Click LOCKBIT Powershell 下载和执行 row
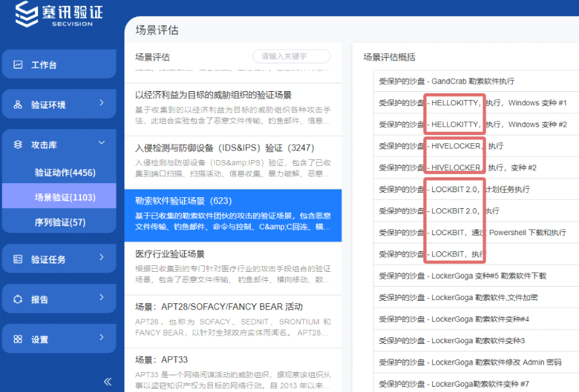Image resolution: width=579 pixels, height=392 pixels. click(476, 233)
